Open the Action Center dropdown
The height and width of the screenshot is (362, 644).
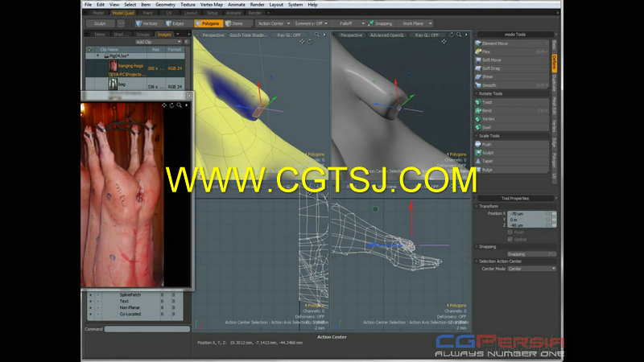273,23
